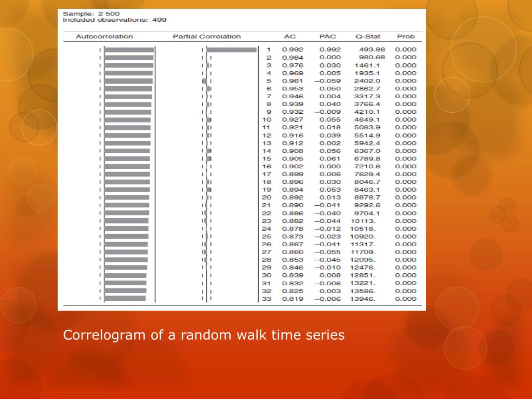Click Q-Stat value 1935.1
The height and width of the screenshot is (399, 532).
coord(367,73)
